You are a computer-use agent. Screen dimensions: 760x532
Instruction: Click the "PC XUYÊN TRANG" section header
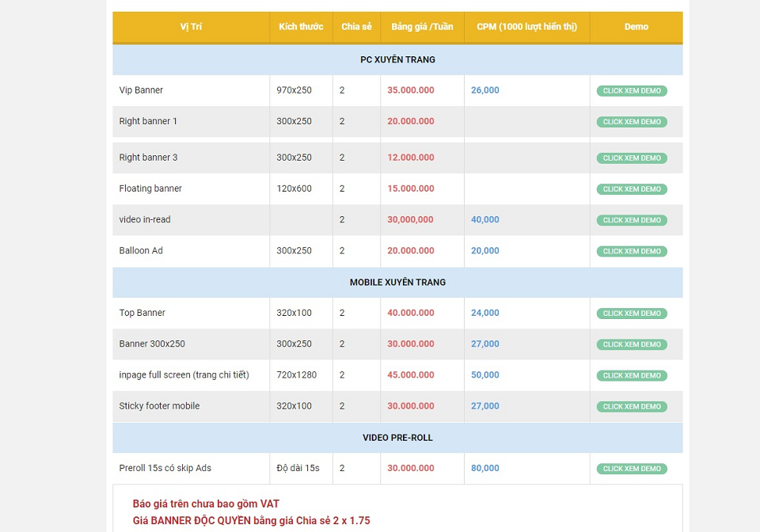397,59
